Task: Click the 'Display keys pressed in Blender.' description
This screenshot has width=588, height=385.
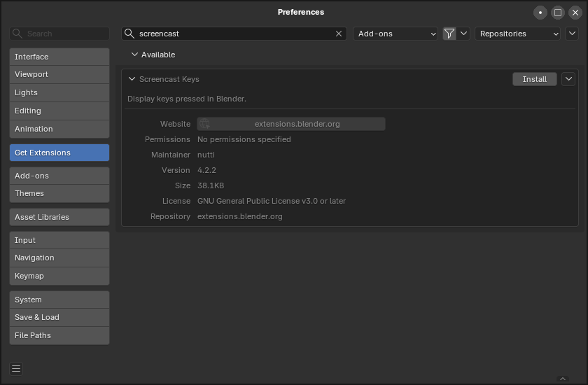Action: coord(187,99)
